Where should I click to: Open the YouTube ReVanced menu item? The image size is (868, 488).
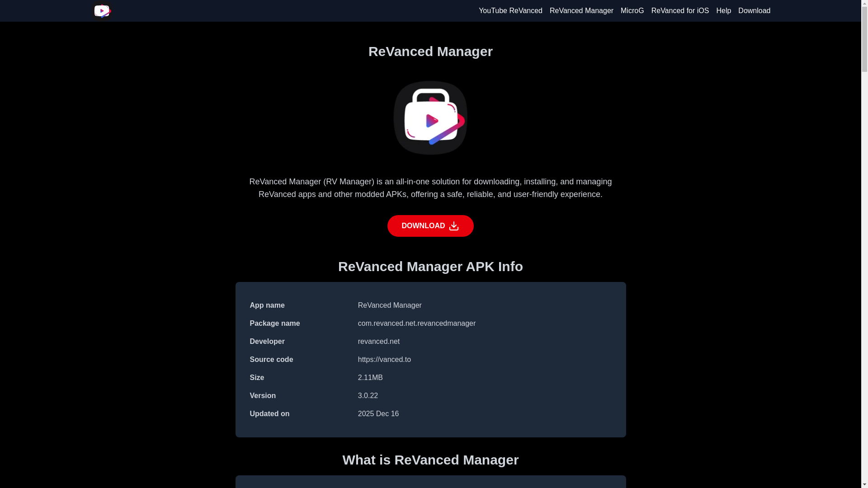tap(510, 11)
